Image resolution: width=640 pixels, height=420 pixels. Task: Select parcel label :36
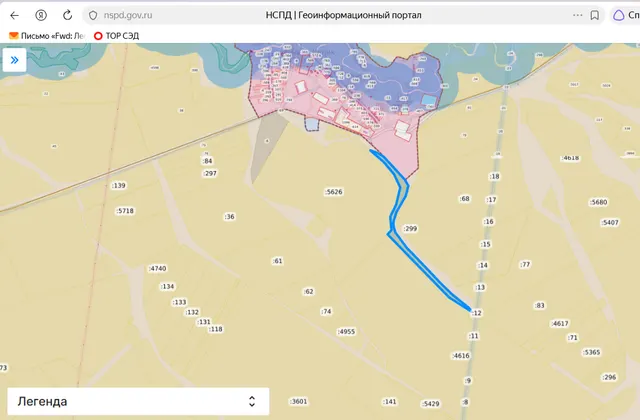(x=229, y=217)
